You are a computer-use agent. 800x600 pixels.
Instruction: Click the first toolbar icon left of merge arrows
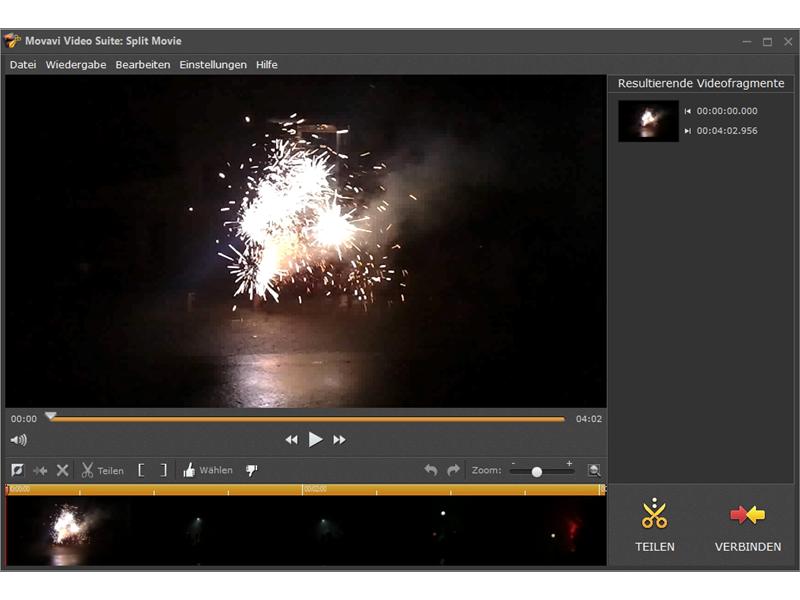click(17, 470)
